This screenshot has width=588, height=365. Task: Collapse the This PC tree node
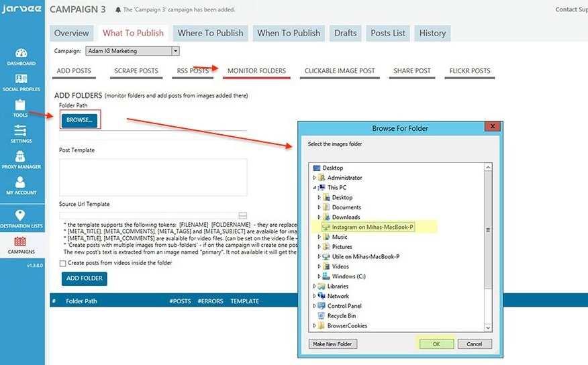click(x=315, y=187)
